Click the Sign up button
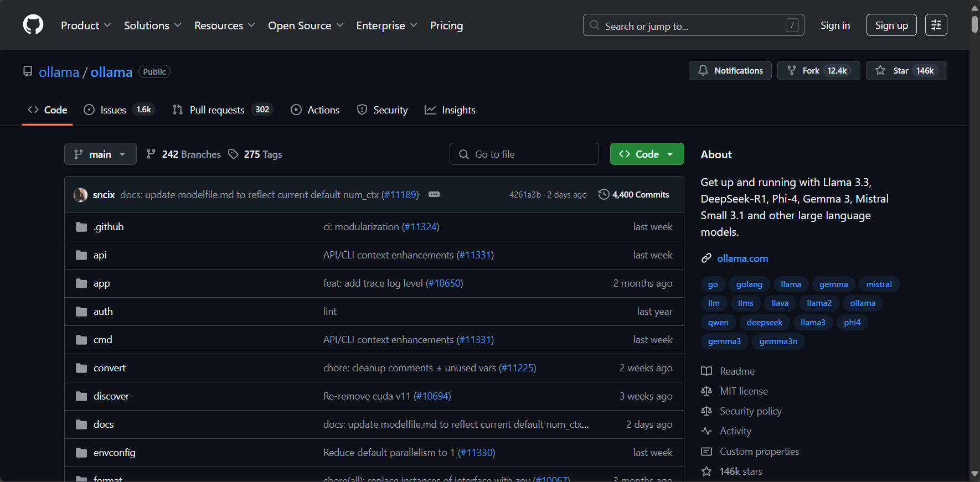This screenshot has height=482, width=980. [891, 25]
